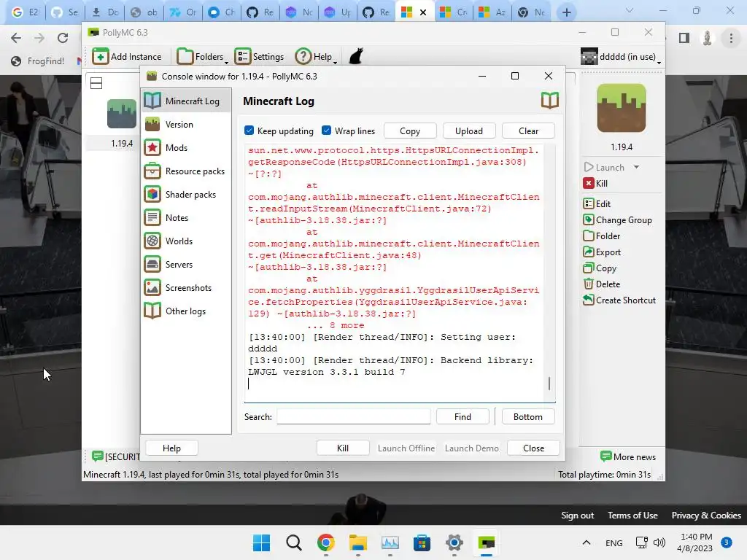Click the black cat icon in toolbar
The width and height of the screenshot is (747, 560).
click(x=356, y=56)
